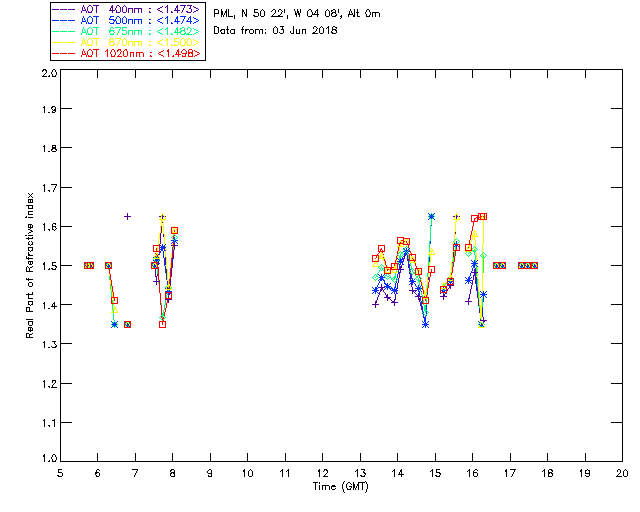Click the AOT 675nm legend entry
This screenshot has width=640, height=512.
point(126,31)
